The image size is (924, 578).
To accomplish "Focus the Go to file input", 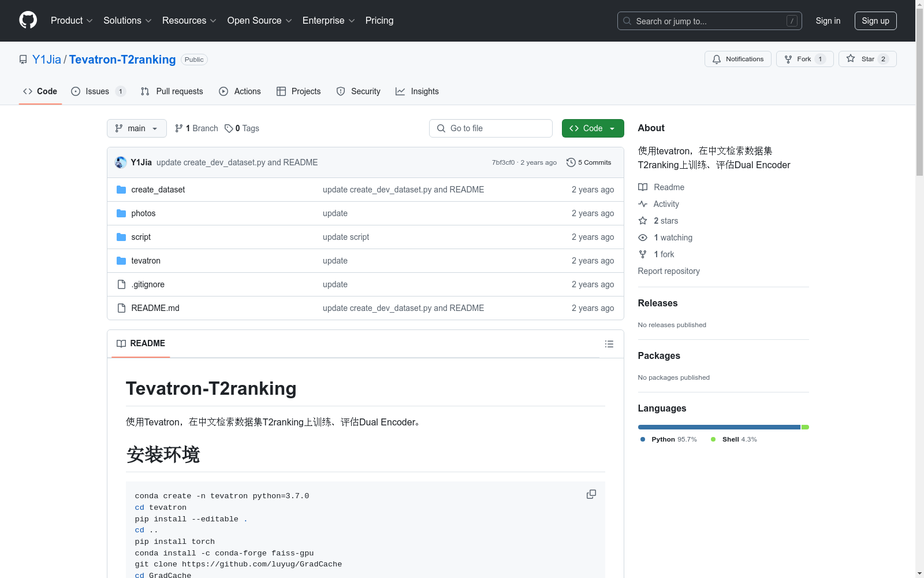I will pyautogui.click(x=491, y=128).
